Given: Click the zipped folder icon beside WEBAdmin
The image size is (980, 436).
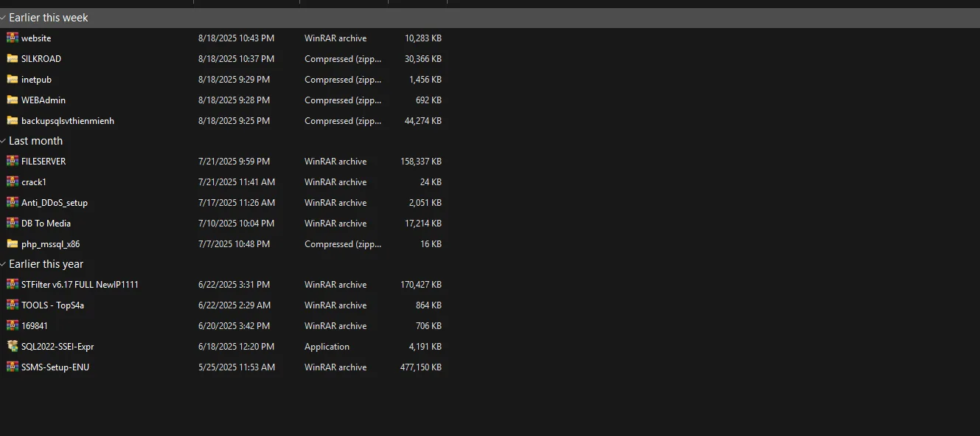Looking at the screenshot, I should 12,100.
